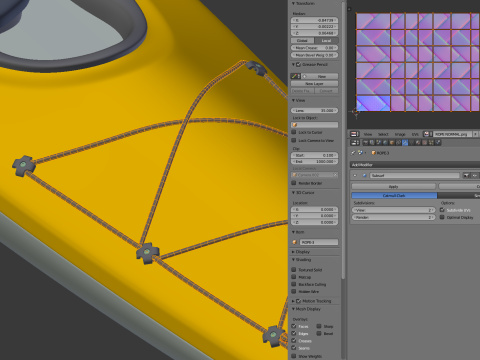Toggle Subdivide UVs option checkbox
Viewport: 480px width, 360px height.
pos(442,210)
